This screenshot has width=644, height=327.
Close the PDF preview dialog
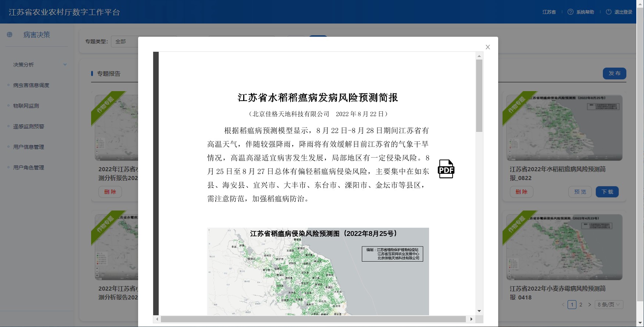click(x=488, y=47)
